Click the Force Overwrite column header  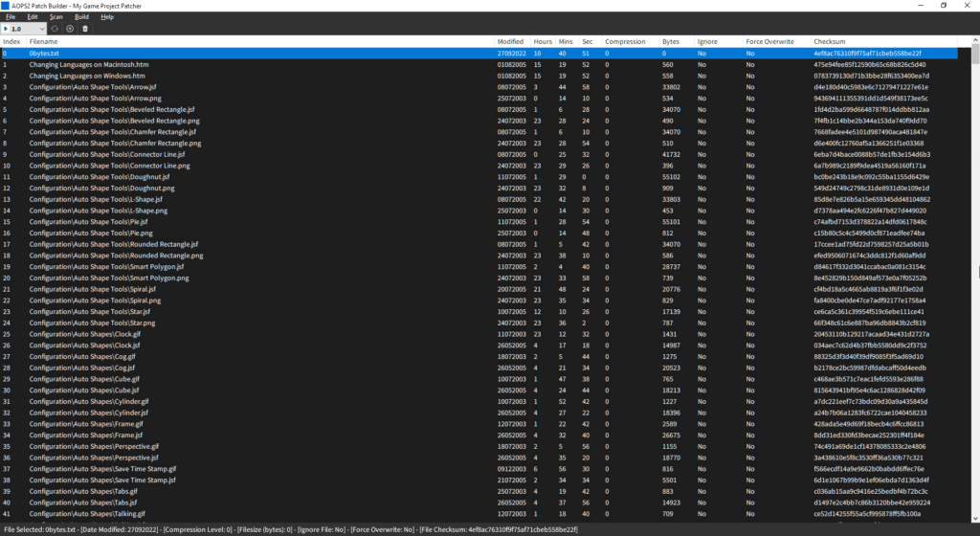click(768, 42)
